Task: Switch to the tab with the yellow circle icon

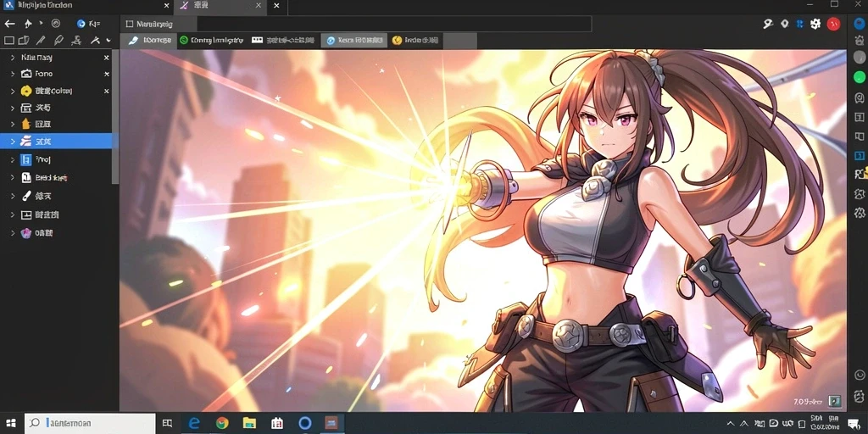Action: click(415, 41)
